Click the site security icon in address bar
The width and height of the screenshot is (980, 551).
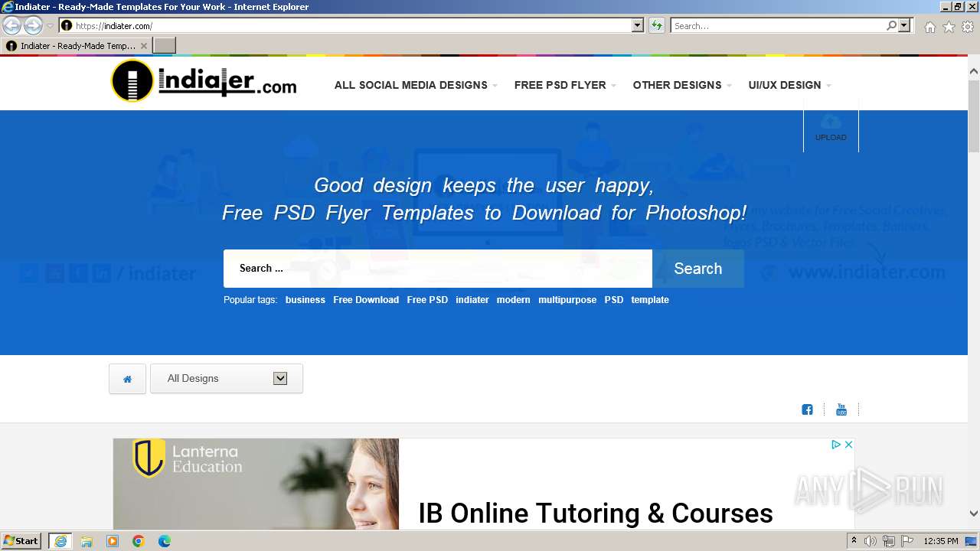67,25
